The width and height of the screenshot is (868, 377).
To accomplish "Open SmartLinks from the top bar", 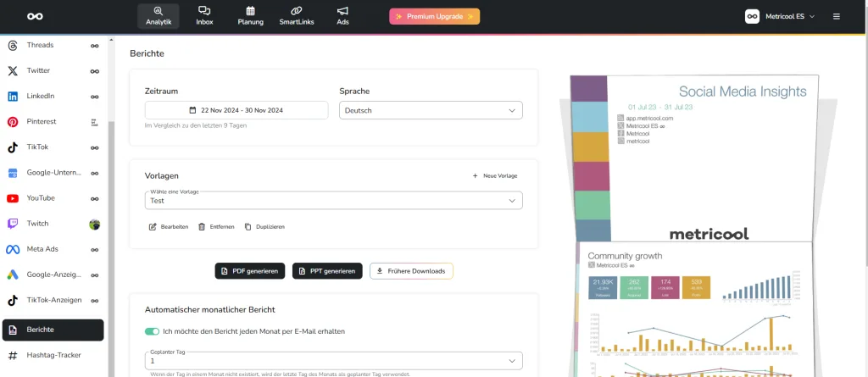I will click(297, 16).
